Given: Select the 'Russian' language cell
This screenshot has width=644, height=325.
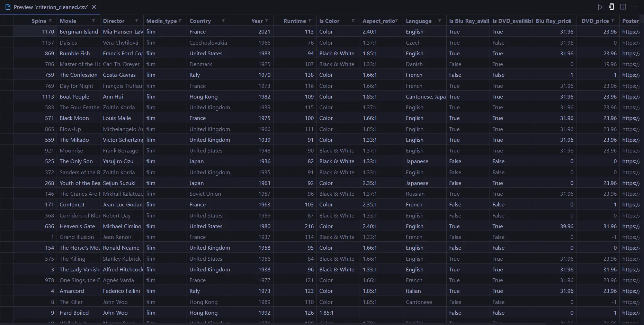Looking at the screenshot, I should [x=425, y=194].
